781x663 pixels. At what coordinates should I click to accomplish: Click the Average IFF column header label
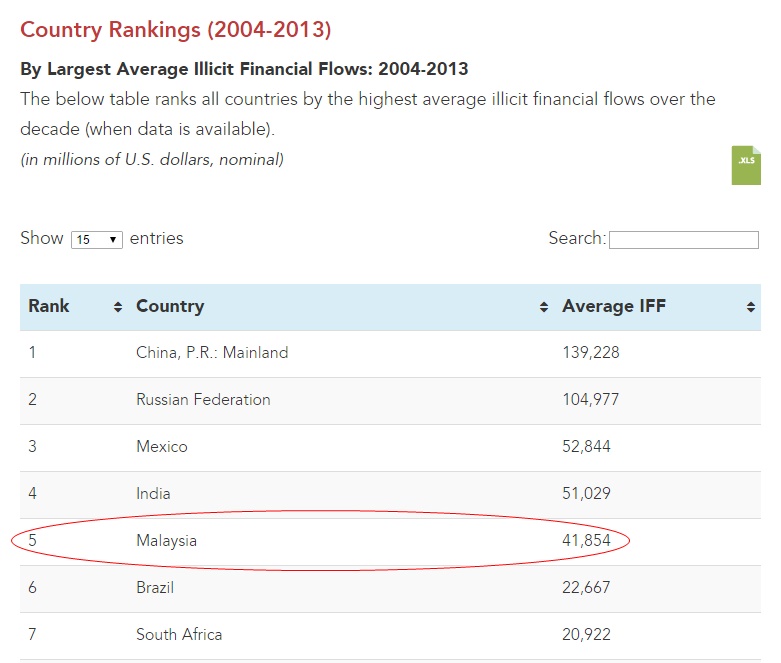click(x=614, y=306)
